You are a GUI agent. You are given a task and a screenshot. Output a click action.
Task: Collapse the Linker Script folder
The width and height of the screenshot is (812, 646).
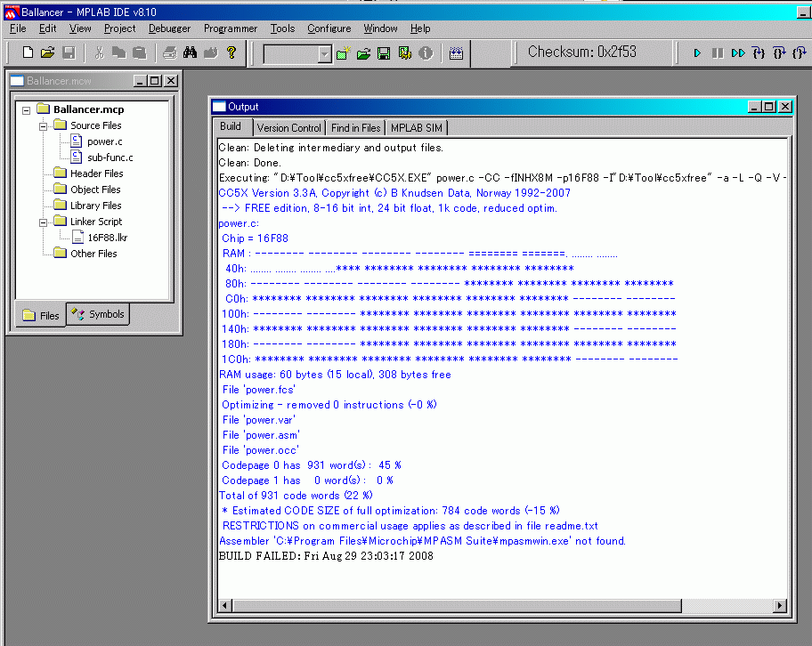coord(43,222)
